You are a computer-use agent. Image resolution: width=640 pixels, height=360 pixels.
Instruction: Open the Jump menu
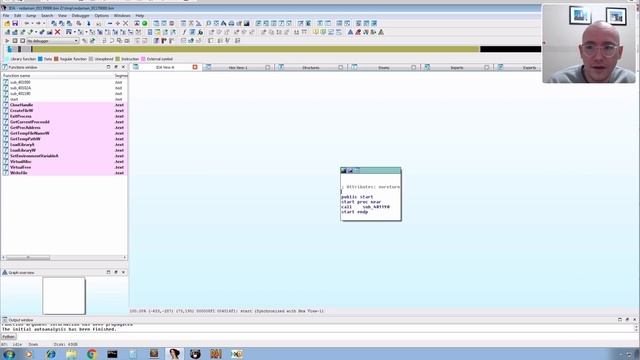tap(31, 16)
